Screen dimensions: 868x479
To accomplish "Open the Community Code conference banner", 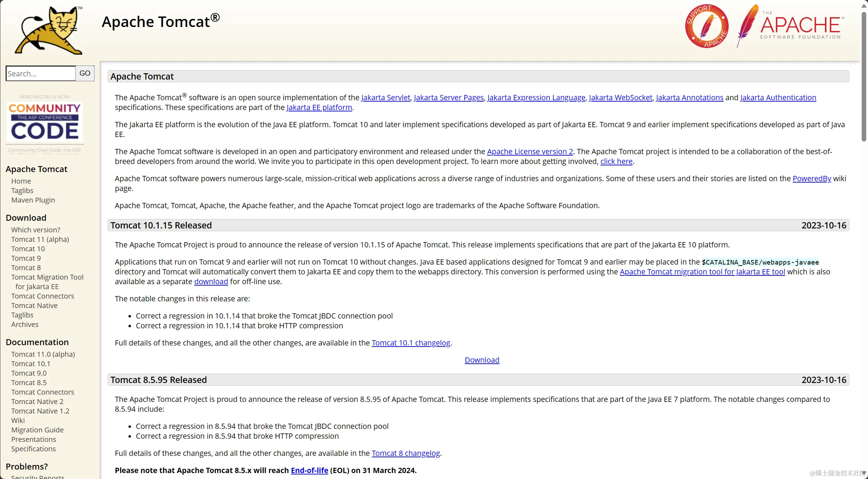I will [x=45, y=123].
